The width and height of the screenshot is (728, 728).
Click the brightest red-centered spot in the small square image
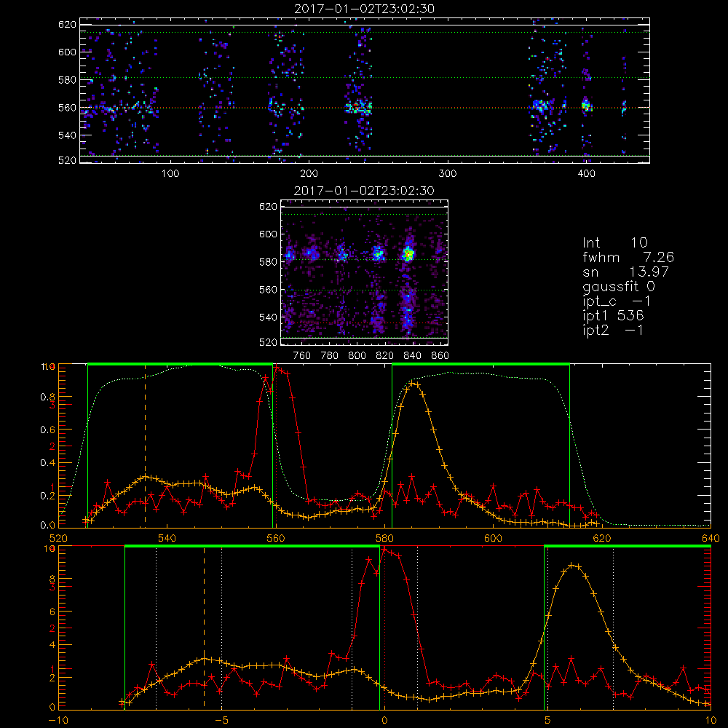(408, 254)
